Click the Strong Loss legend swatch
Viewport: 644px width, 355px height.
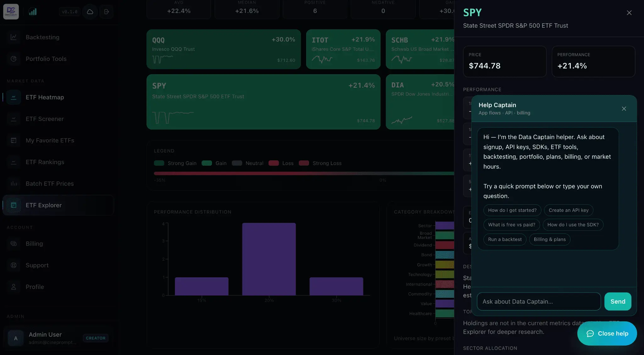pyautogui.click(x=304, y=163)
